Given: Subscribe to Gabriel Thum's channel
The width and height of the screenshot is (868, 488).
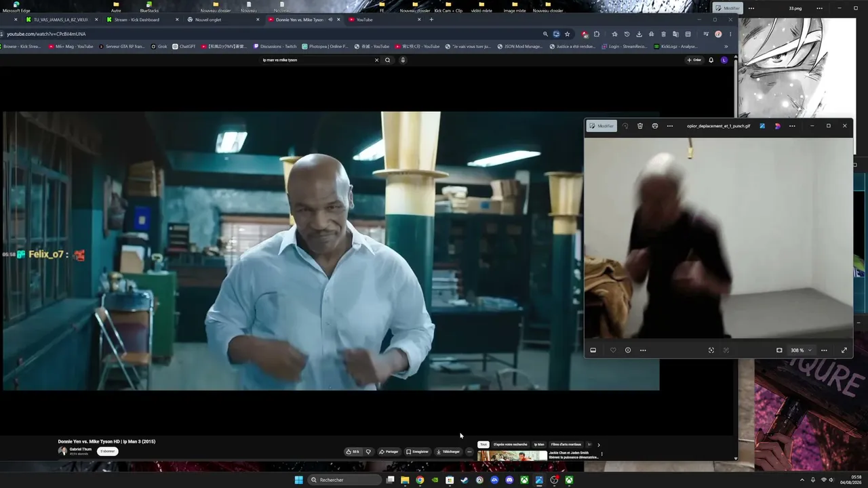Looking at the screenshot, I should (107, 451).
